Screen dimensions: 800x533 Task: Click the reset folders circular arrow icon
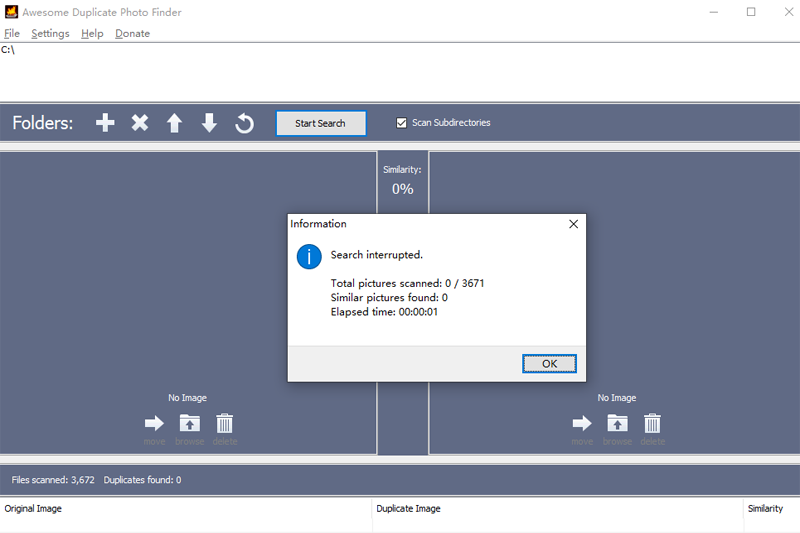click(244, 123)
